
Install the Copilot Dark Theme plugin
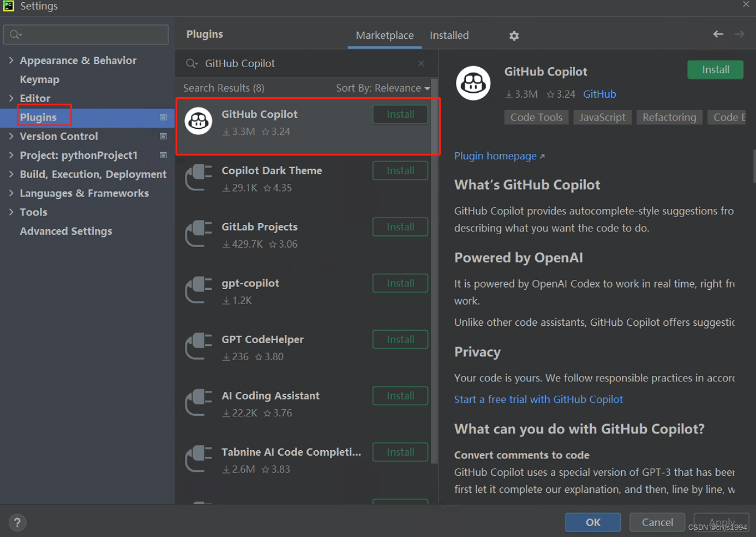pos(400,171)
